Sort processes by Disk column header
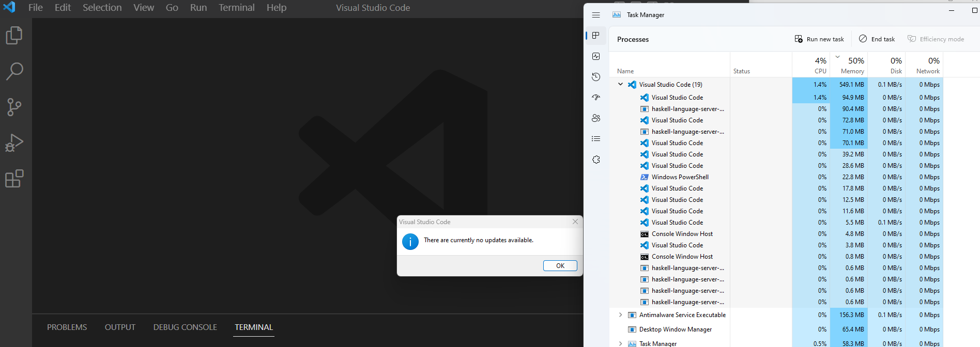Viewport: 980px width, 347px height. [x=886, y=65]
